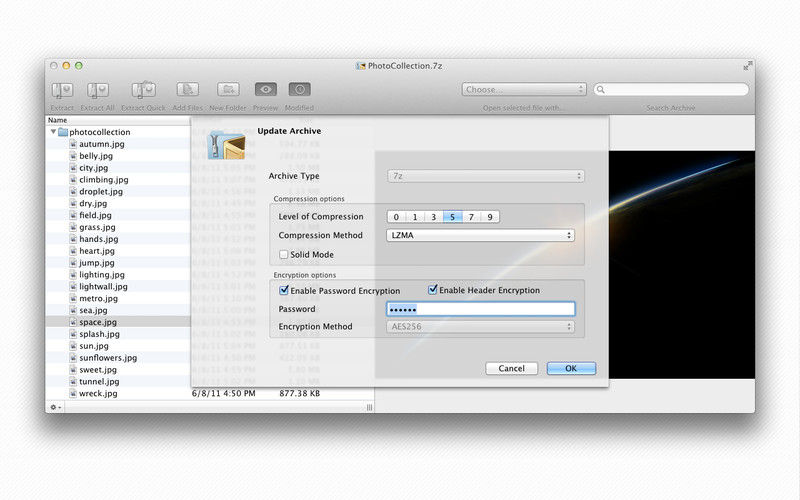This screenshot has height=500, width=800.
Task: Click the search magnifier icon
Action: [x=601, y=90]
